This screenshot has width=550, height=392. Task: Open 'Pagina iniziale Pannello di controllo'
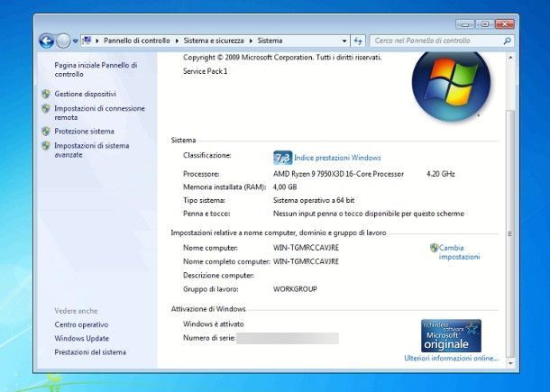(x=96, y=69)
